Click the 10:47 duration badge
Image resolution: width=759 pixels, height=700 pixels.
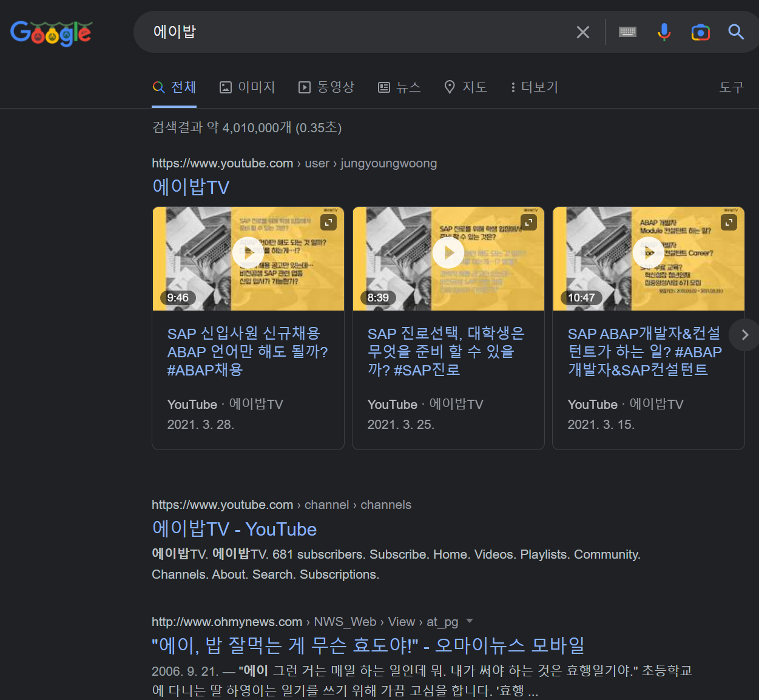pyautogui.click(x=581, y=298)
